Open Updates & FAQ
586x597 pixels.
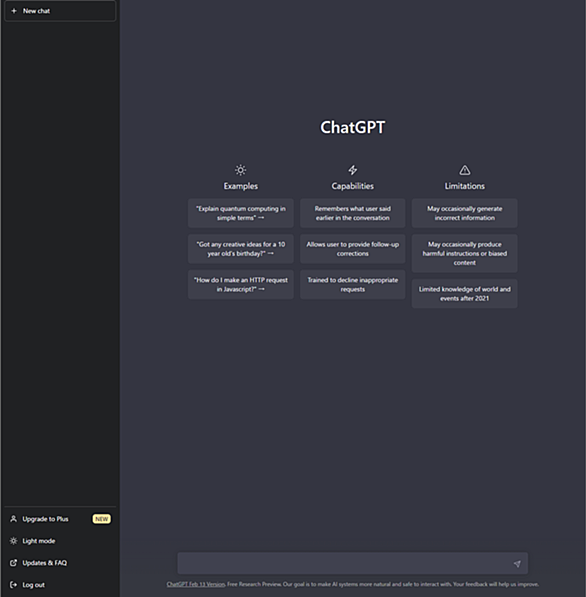60,563
